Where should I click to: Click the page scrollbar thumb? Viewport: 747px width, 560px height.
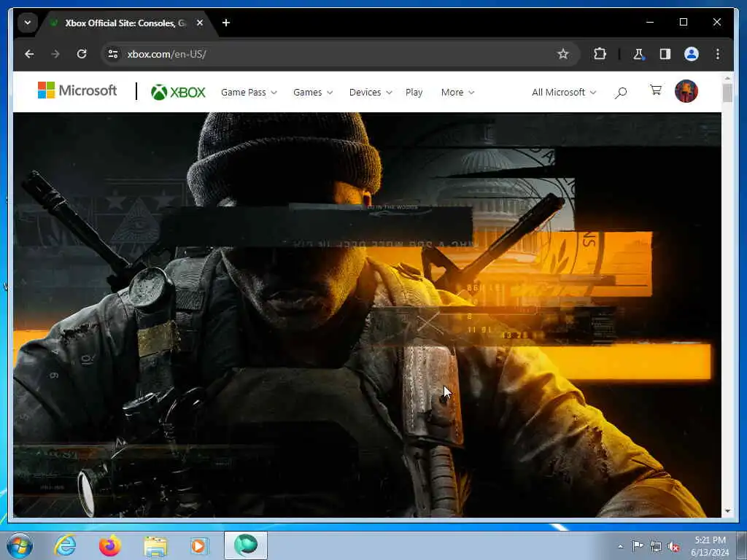tap(727, 93)
